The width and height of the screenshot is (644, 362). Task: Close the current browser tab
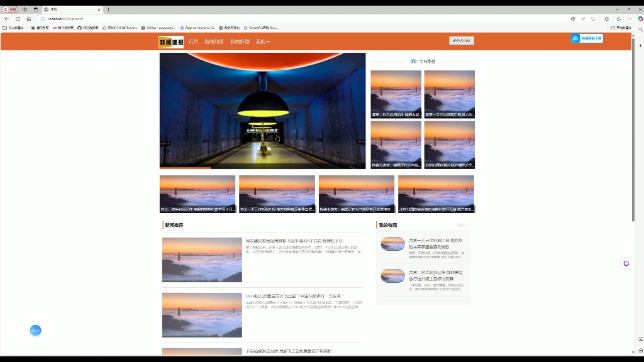coord(99,9)
